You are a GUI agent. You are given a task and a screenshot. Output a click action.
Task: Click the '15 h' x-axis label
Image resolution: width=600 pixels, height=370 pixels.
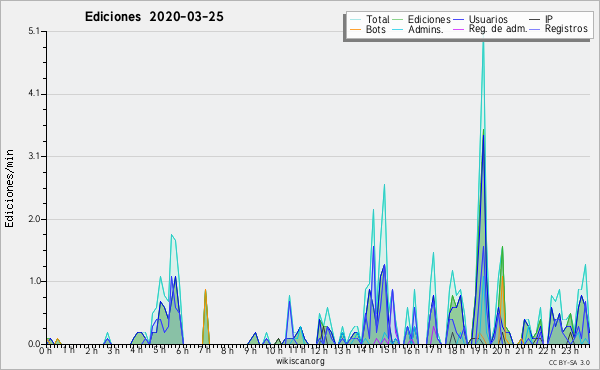click(x=388, y=350)
